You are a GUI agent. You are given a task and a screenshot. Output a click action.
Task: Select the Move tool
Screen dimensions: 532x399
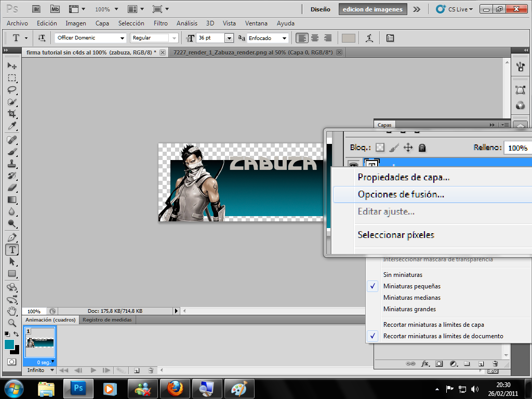point(12,65)
